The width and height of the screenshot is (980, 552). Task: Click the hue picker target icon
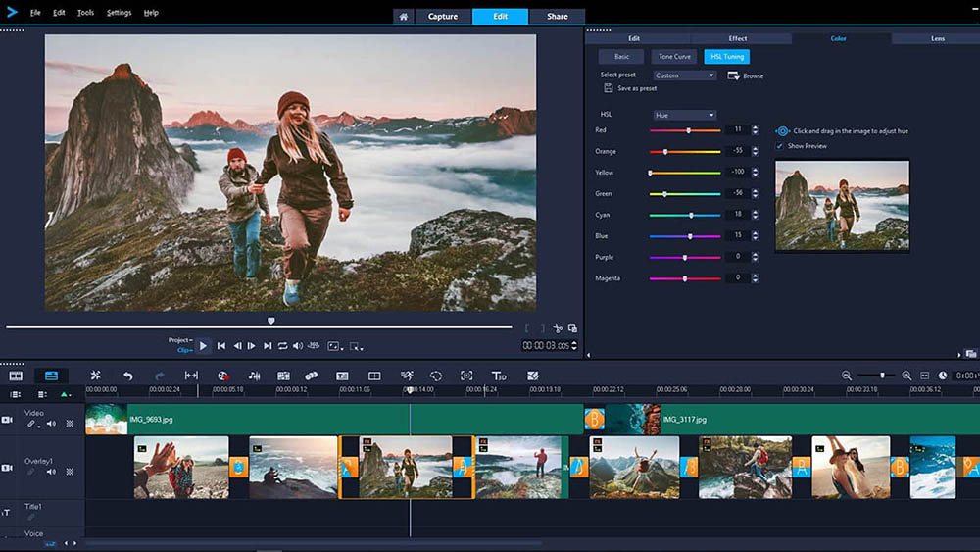[783, 130]
